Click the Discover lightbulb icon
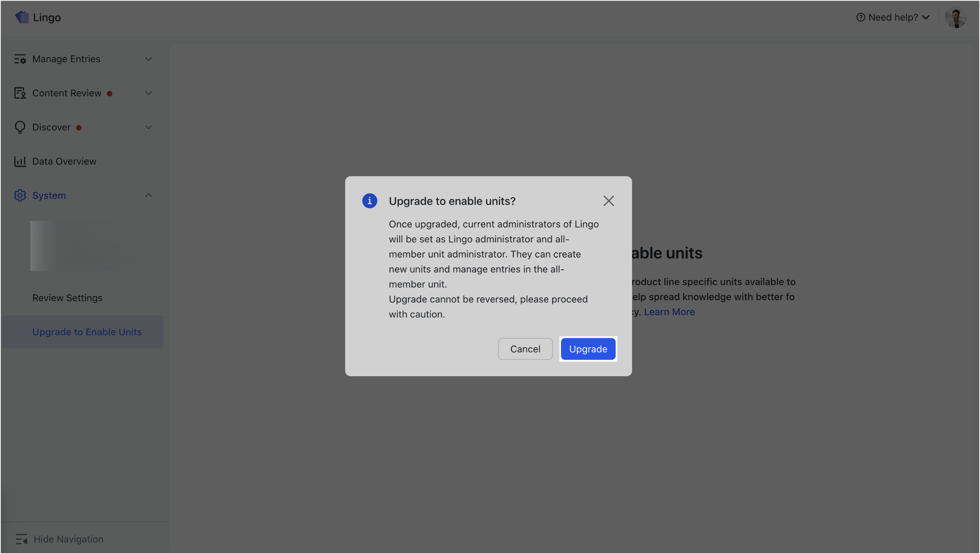The image size is (980, 554). point(20,127)
